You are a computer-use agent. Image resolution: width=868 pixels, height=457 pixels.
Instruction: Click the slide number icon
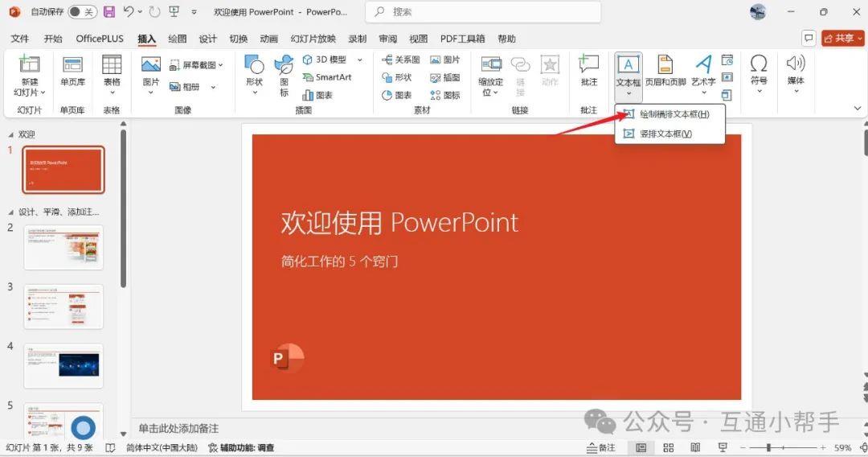727,77
